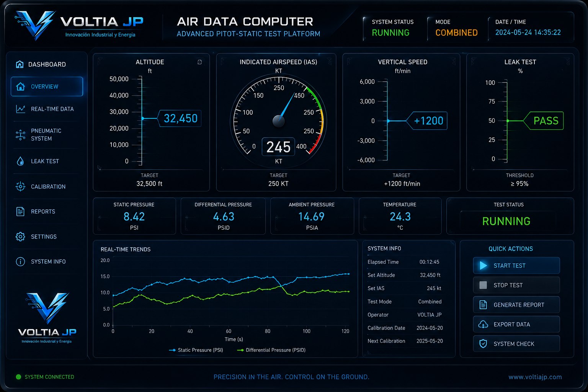Click the System Status RUNNING text

(x=390, y=33)
